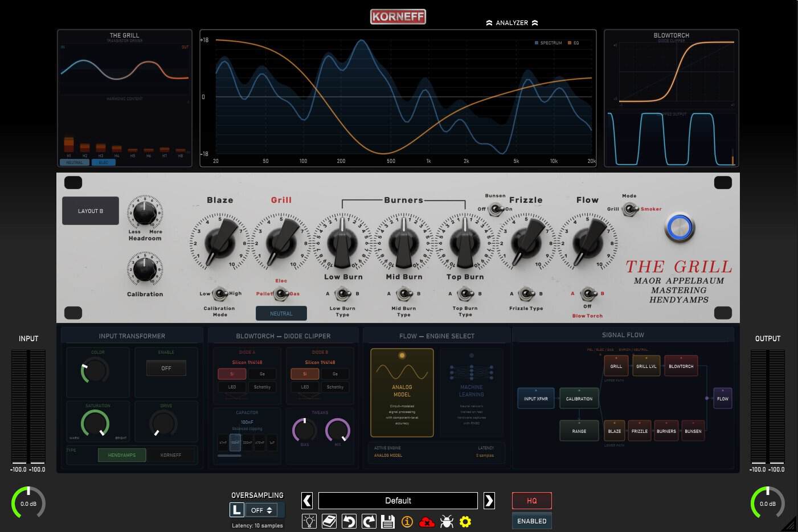Click the blue illuminated power button
This screenshot has width=798, height=532.
tap(680, 227)
